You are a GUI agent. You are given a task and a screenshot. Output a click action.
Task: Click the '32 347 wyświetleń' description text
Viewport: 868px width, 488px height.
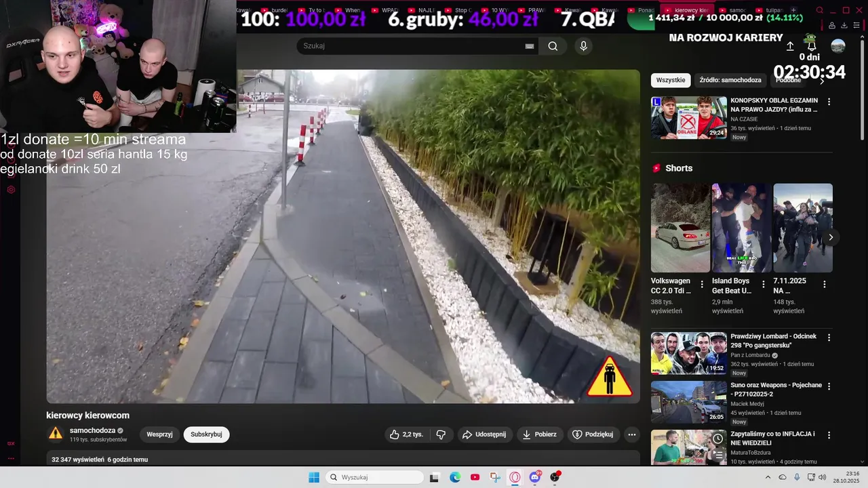coord(78,460)
